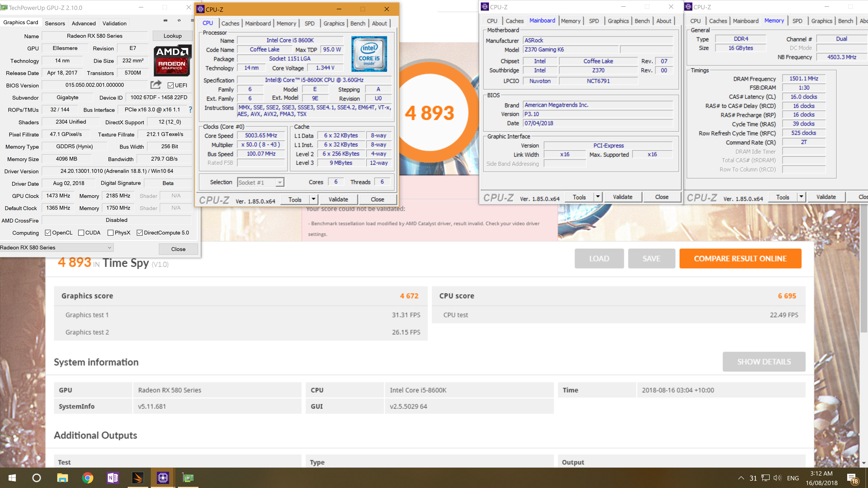The height and width of the screenshot is (488, 868).
Task: Open SPD tab in Mainboard CPU-Z window
Action: coord(594,21)
